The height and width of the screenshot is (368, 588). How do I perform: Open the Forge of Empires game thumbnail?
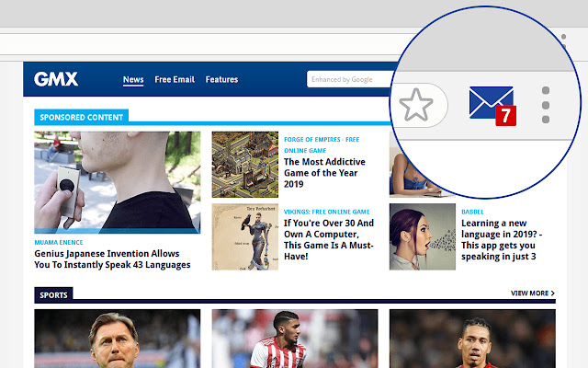pos(245,165)
